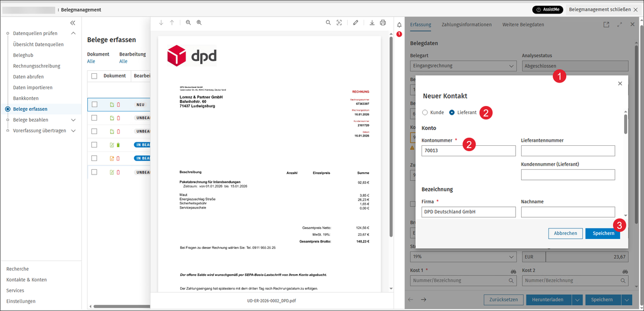Go to previous document page arrow up
The height and width of the screenshot is (311, 644).
pos(172,23)
